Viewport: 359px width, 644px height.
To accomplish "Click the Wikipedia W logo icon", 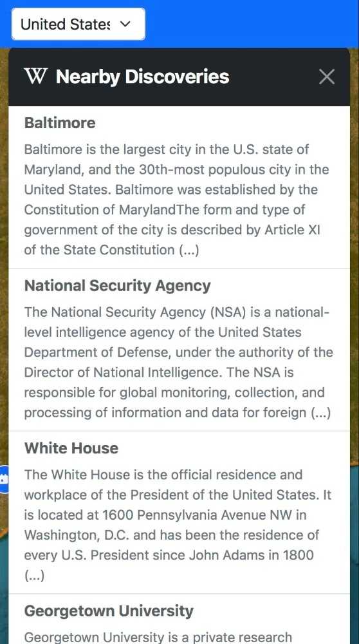I will tap(35, 77).
